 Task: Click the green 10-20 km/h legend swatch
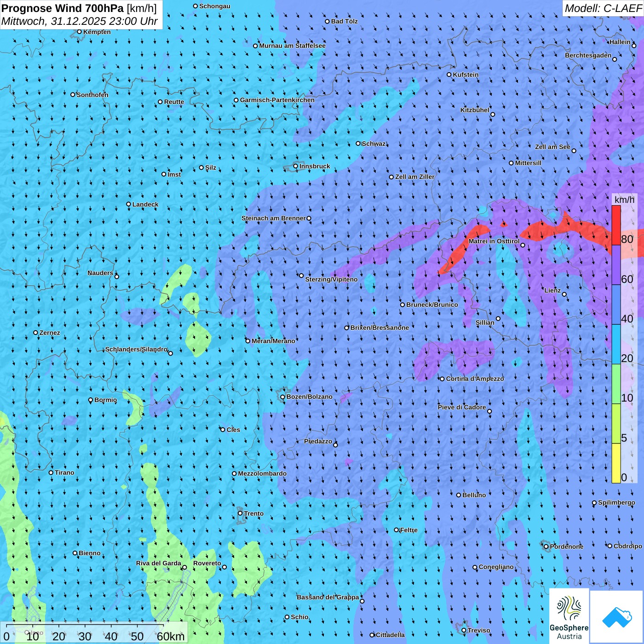coord(616,384)
